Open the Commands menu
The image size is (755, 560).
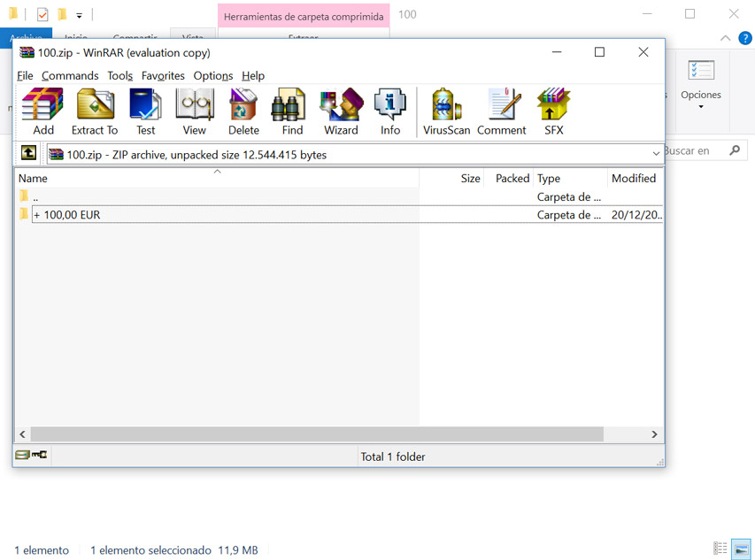click(x=70, y=76)
